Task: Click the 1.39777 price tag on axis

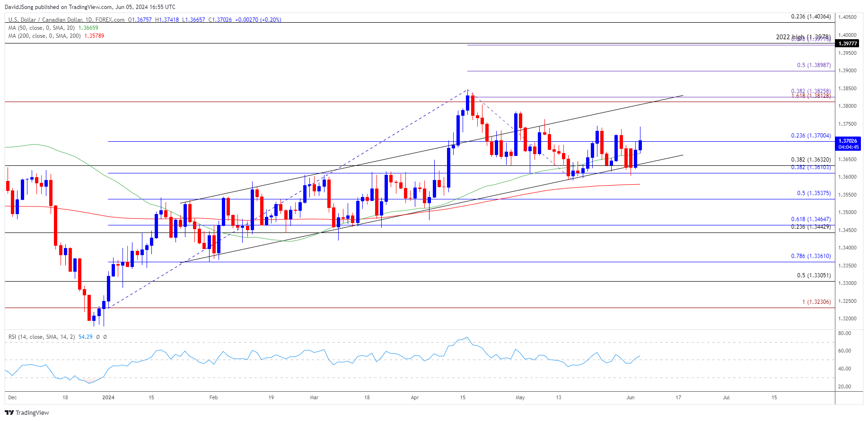Action: click(x=847, y=43)
